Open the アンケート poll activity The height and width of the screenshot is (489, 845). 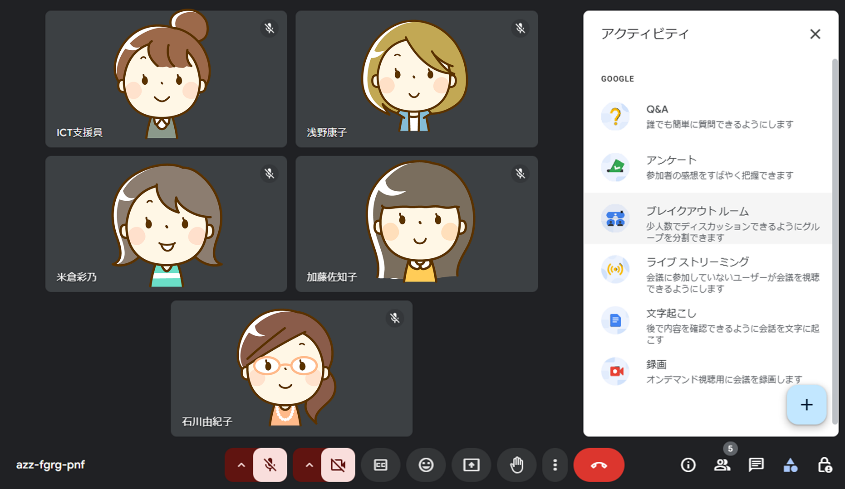(x=708, y=167)
